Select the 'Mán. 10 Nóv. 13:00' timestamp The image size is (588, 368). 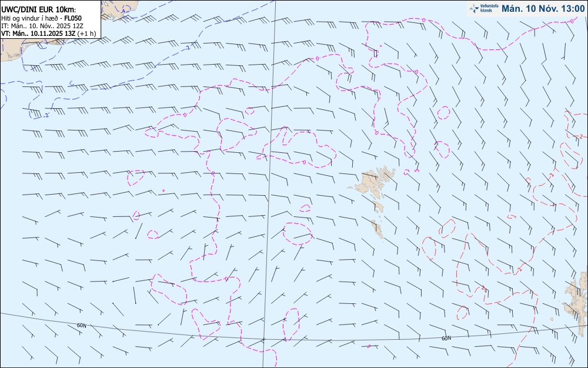(x=543, y=8)
